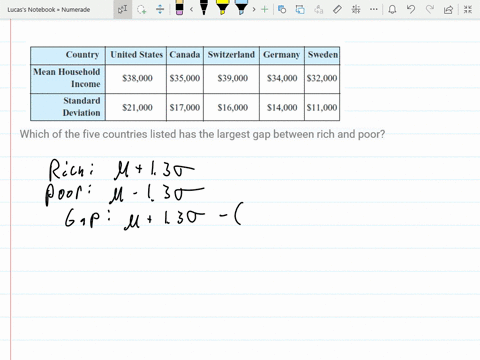Click the insert space tool
Screen dimensions: 480x360
(160, 9)
